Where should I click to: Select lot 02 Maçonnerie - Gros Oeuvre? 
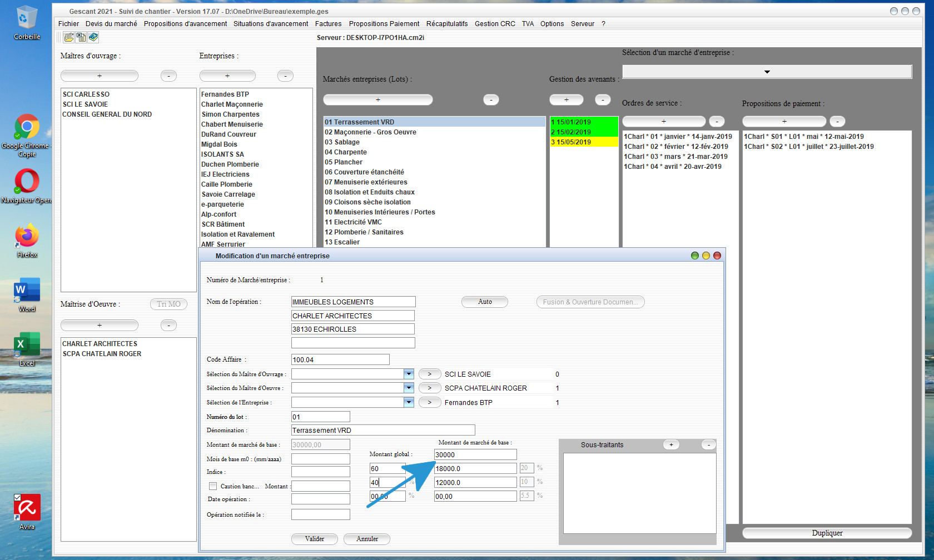click(x=435, y=132)
